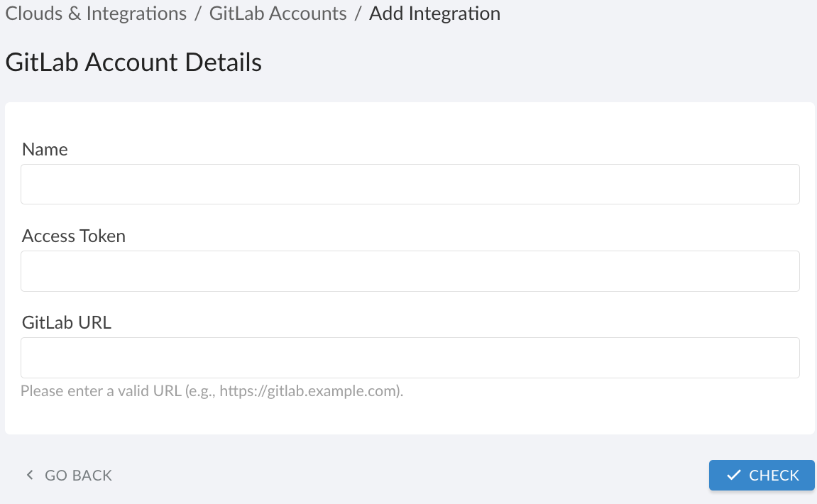Click inside the Name field
The width and height of the screenshot is (817, 504).
(409, 184)
